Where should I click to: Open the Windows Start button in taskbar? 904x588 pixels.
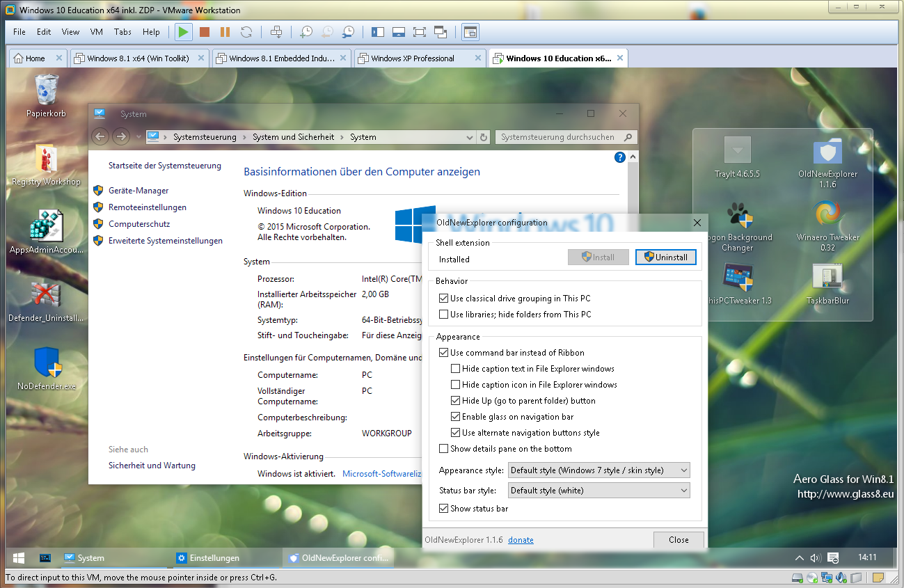pos(19,558)
